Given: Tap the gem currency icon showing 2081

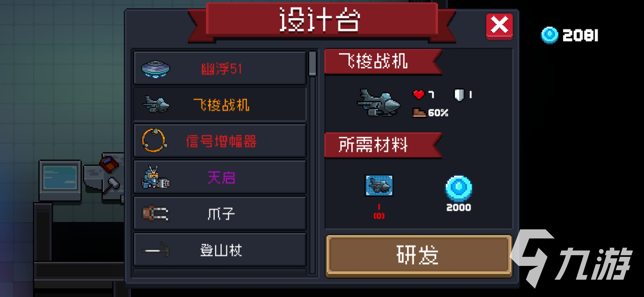Looking at the screenshot, I should tap(550, 35).
